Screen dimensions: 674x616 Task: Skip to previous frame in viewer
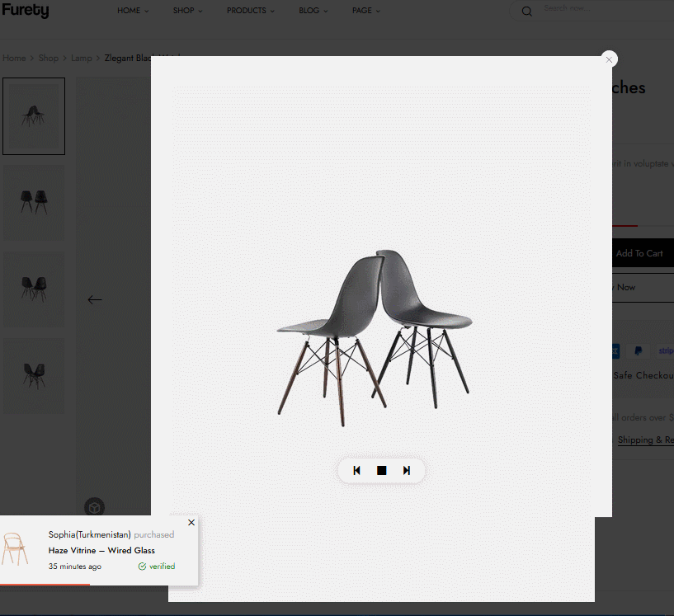356,470
